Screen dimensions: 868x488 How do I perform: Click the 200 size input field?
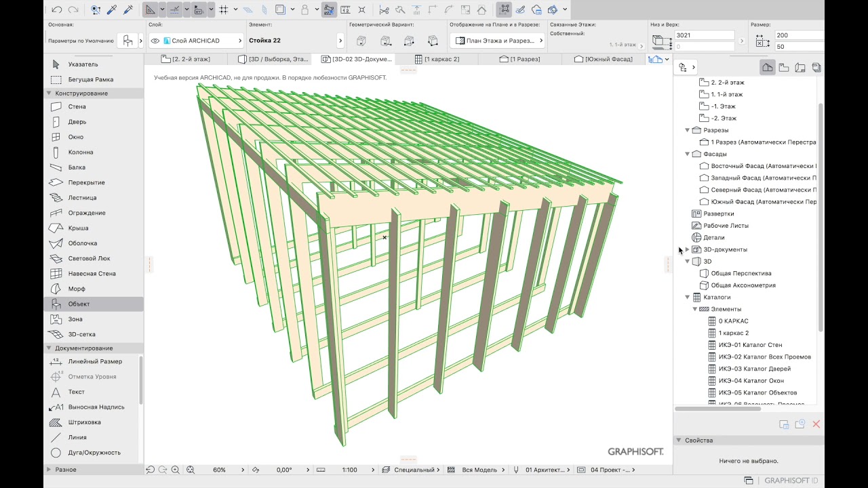(800, 35)
